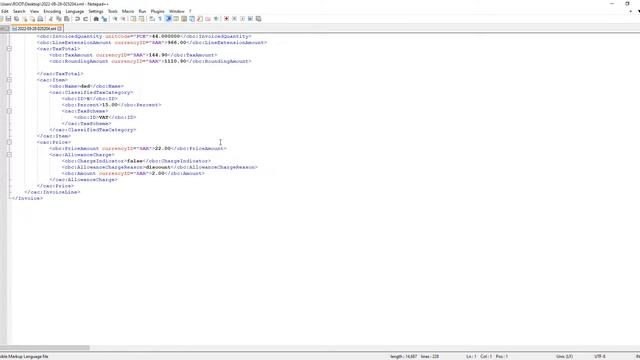Toggle synchronize vertical scrolling icon
Image resolution: width=640 pixels, height=360 pixels.
133,19
